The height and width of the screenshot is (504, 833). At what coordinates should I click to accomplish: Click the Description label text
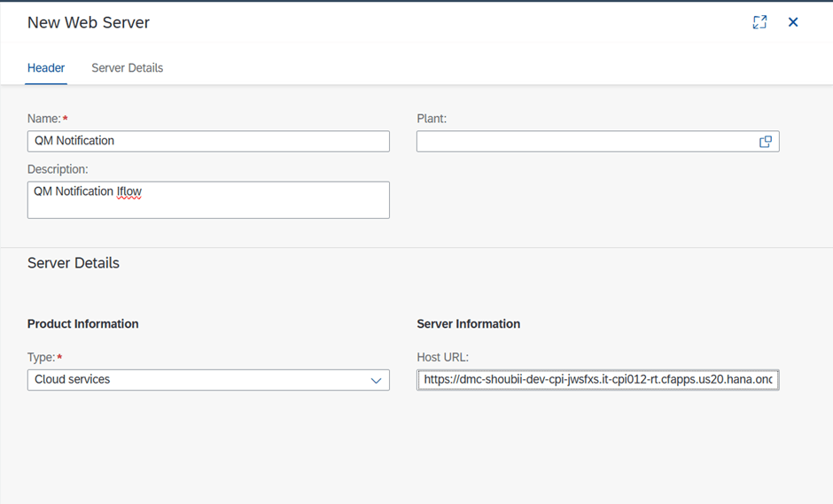click(58, 169)
